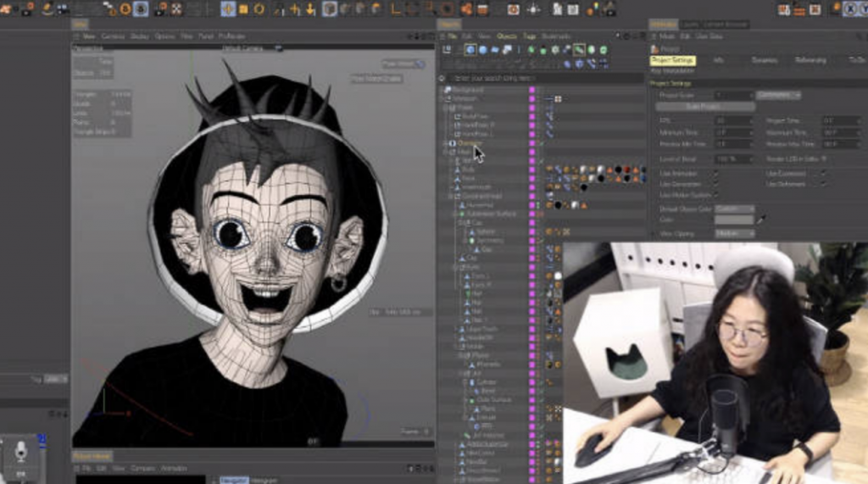Open the Object Manager Bookmarks menu
The height and width of the screenshot is (484, 868).
coord(556,36)
